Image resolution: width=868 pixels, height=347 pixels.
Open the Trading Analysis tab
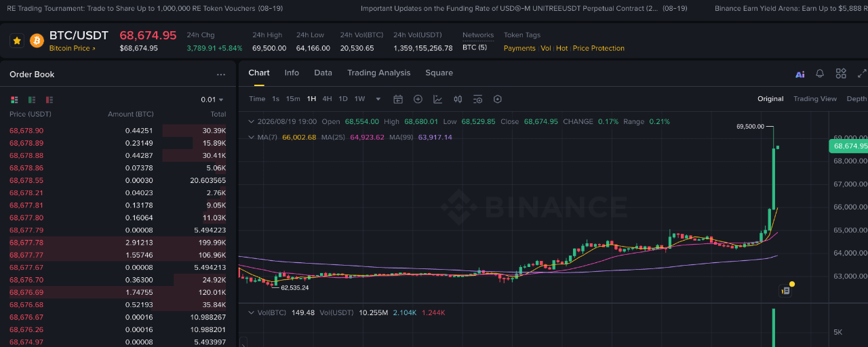tap(378, 73)
